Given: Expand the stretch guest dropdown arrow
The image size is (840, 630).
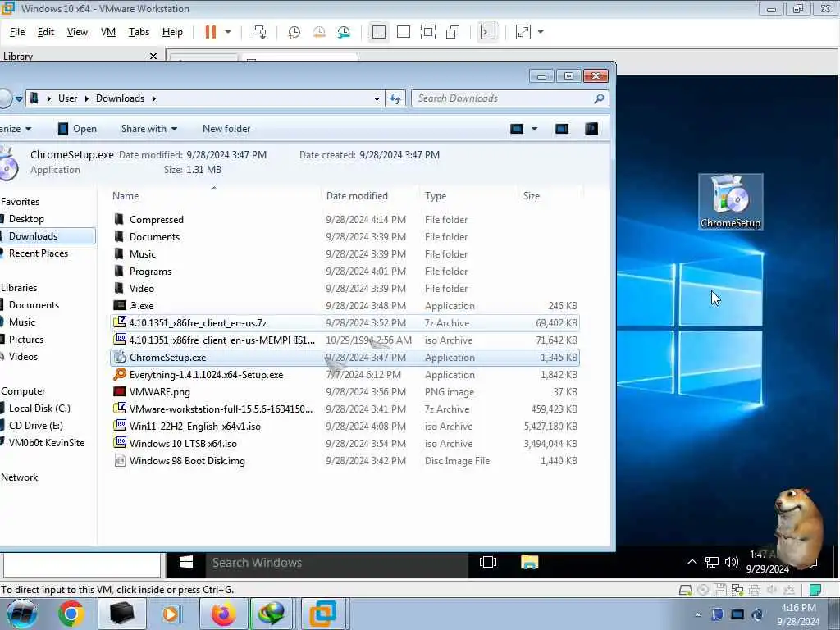Looking at the screenshot, I should 541,32.
